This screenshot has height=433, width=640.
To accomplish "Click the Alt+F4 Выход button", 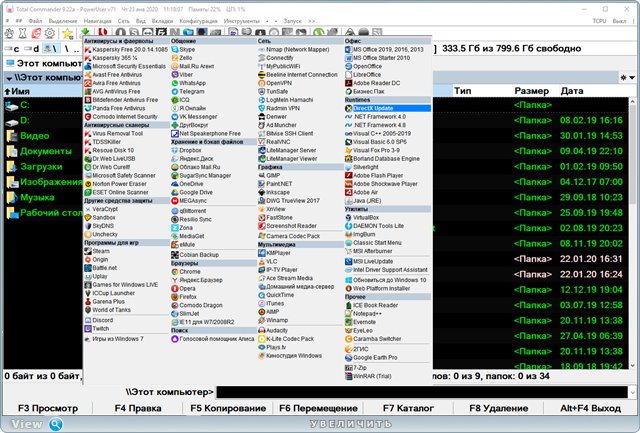I will pyautogui.click(x=590, y=408).
